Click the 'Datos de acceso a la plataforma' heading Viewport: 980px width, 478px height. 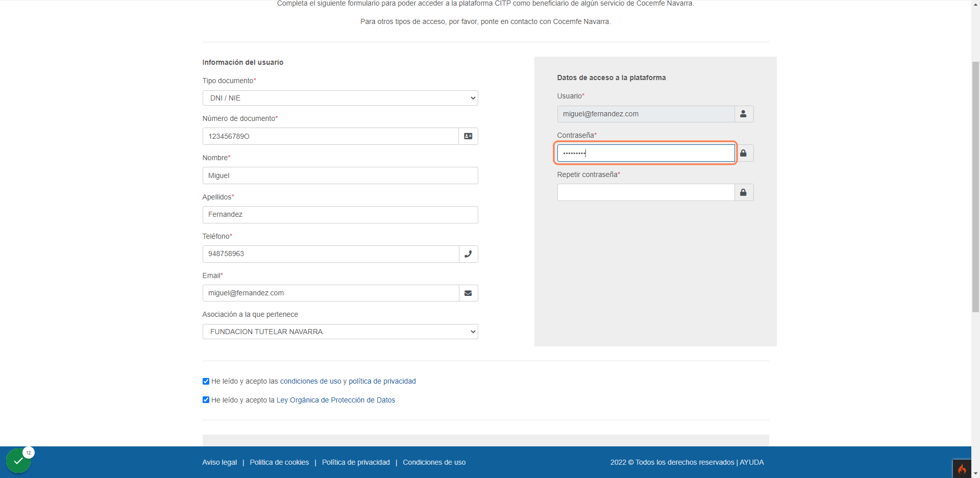pyautogui.click(x=611, y=78)
